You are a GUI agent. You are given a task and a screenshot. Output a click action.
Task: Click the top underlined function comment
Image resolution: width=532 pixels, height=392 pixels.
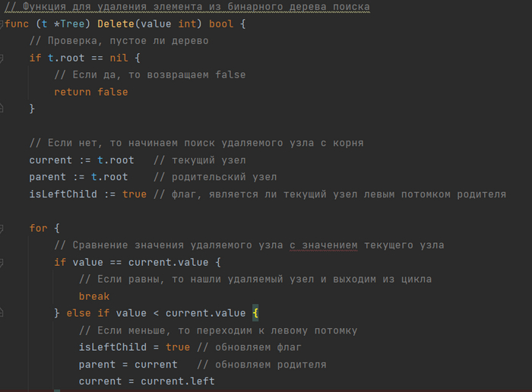[x=187, y=7]
